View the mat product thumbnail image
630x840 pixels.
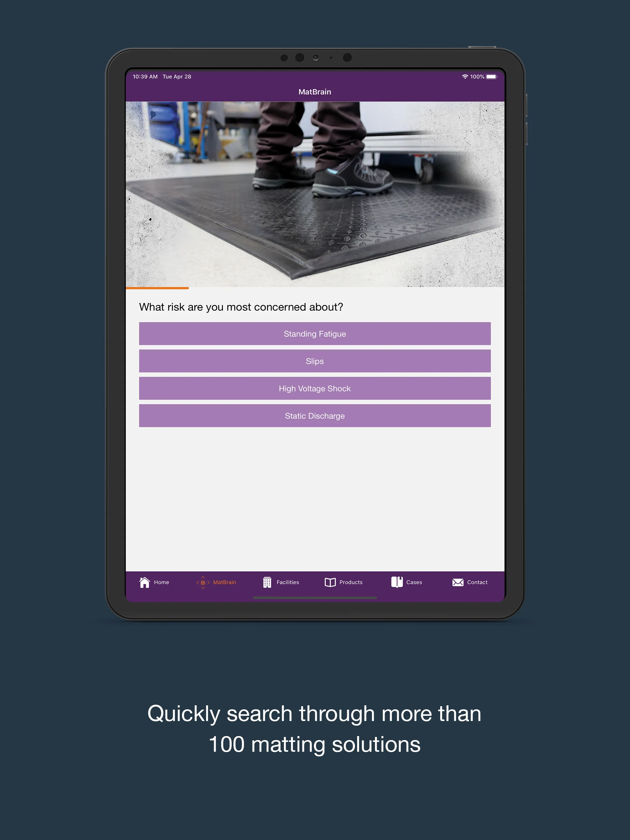316,194
